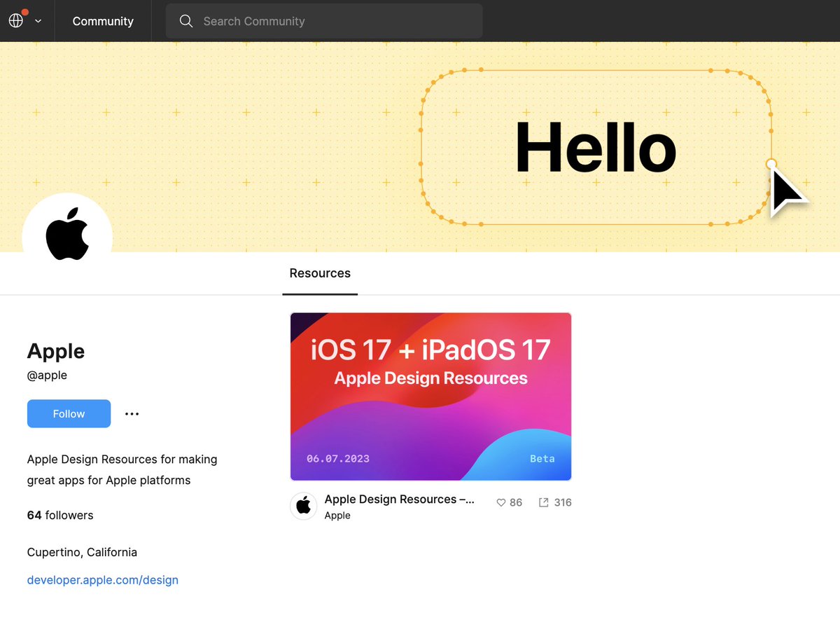Select the Resources tab
The height and width of the screenshot is (620, 840).
click(320, 273)
